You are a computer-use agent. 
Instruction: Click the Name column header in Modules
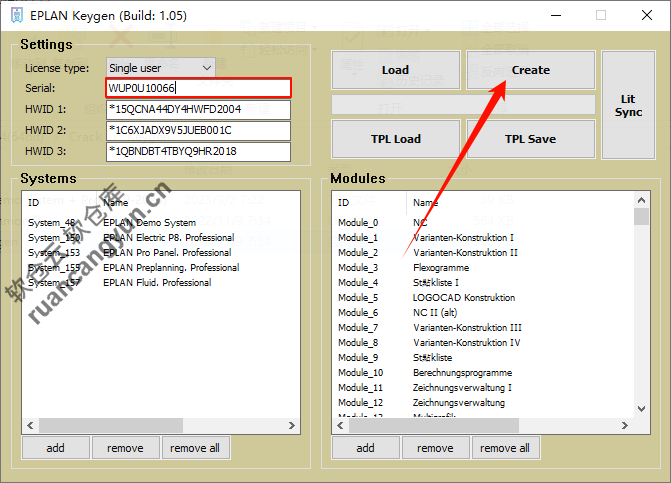[426, 202]
